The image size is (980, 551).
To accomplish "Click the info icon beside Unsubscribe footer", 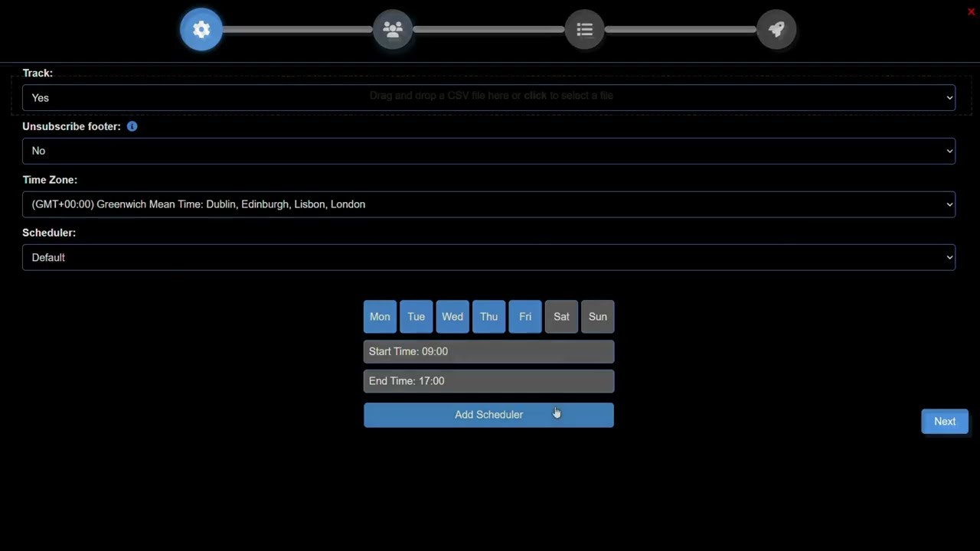I will coord(132,126).
